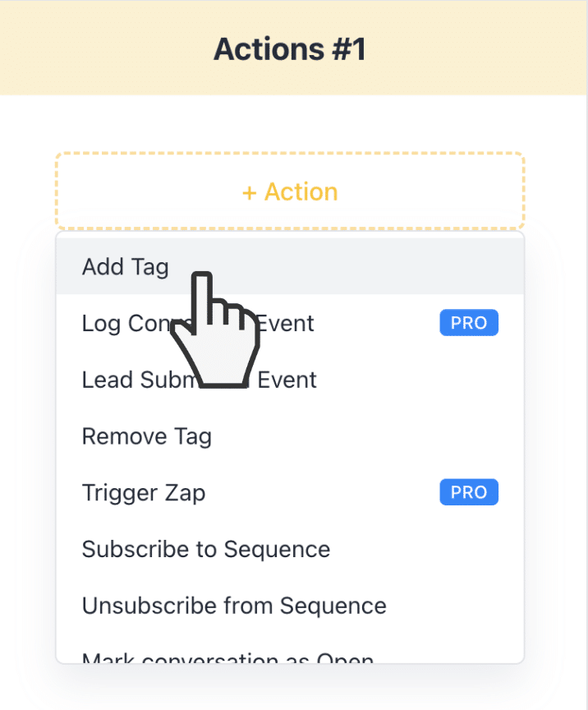Click the word Zap in Trigger Zap
588x710 pixels.
tap(185, 494)
